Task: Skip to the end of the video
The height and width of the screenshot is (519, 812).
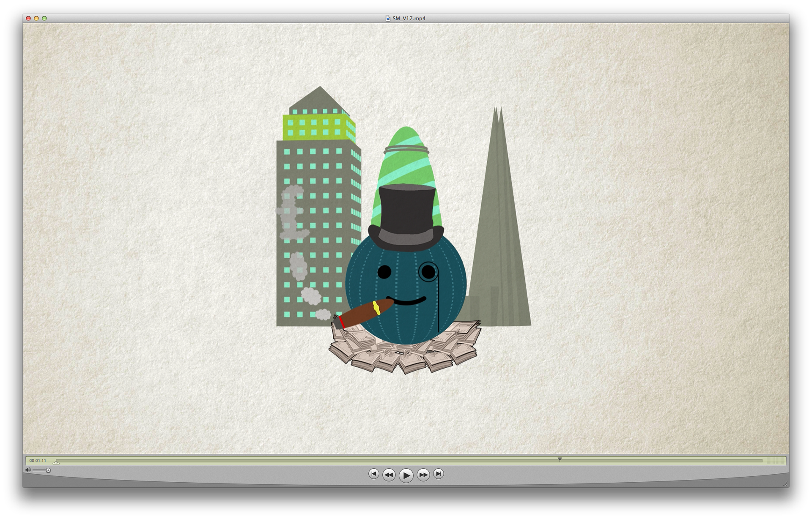Action: coord(439,474)
